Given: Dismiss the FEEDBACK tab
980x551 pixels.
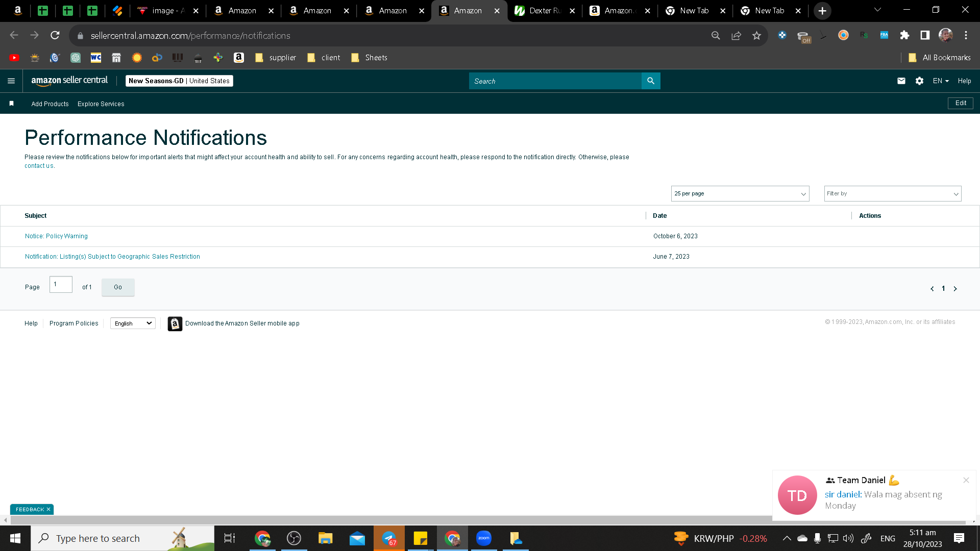Looking at the screenshot, I should (x=48, y=509).
